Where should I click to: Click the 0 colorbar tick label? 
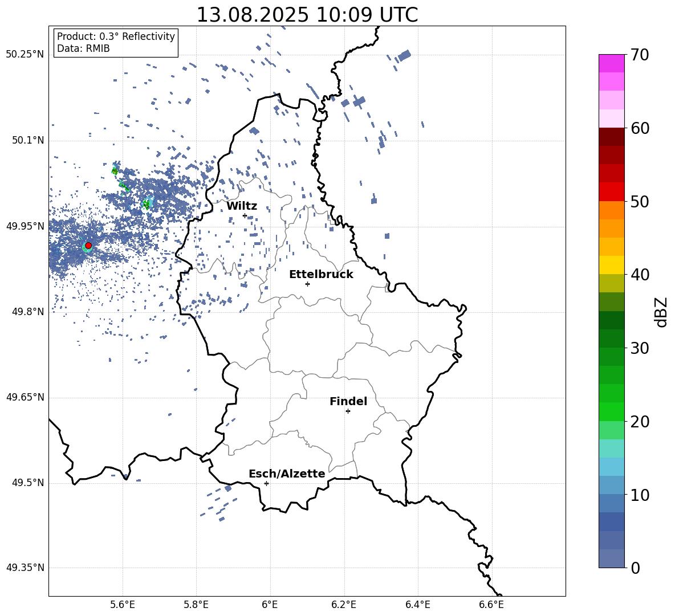click(x=635, y=568)
